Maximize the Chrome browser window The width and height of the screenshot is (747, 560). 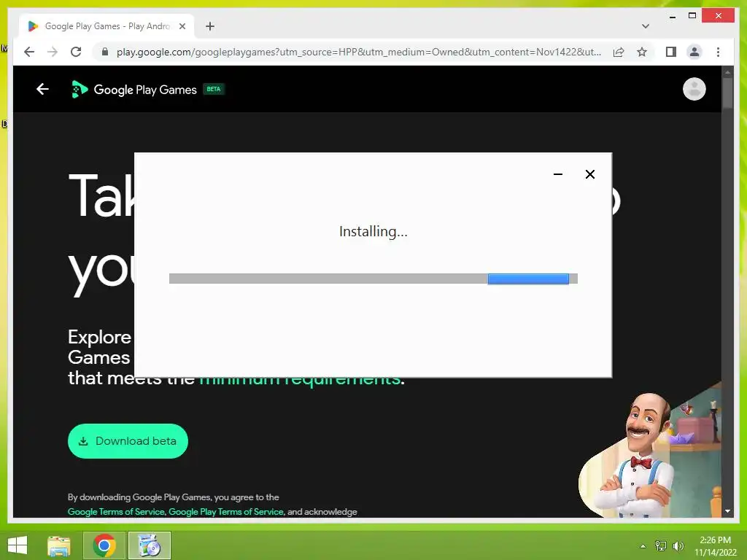[692, 16]
